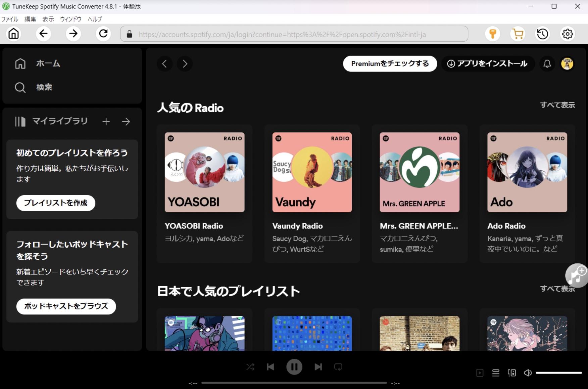The height and width of the screenshot is (389, 588).
Task: Open the Vaundy Radio cover thumbnail
Action: 312,172
